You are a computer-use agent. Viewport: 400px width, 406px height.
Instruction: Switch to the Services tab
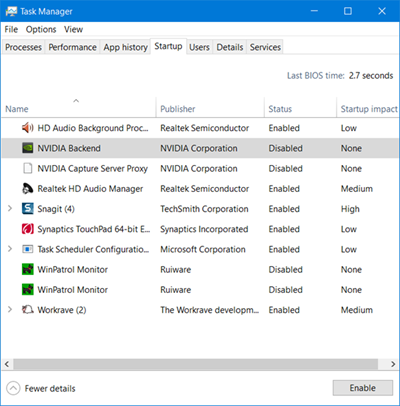click(x=265, y=47)
